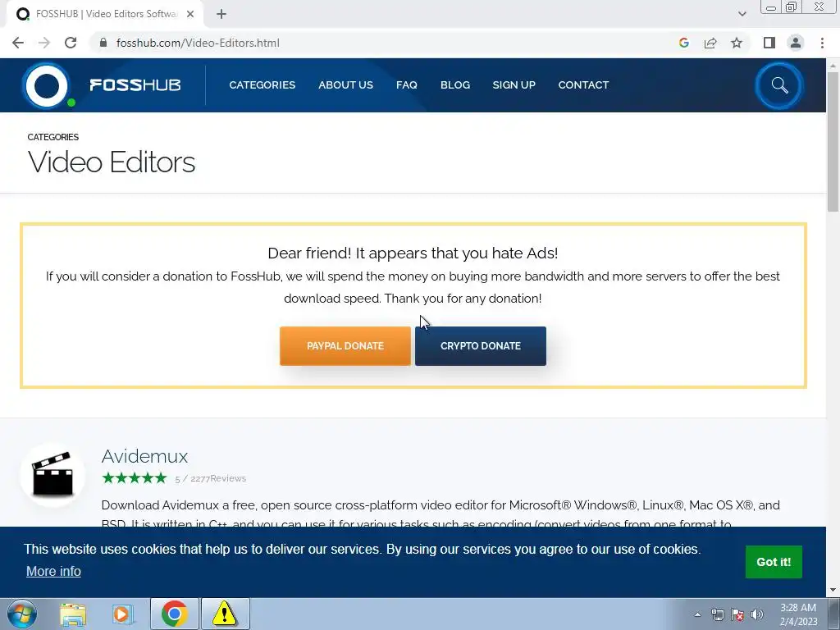The height and width of the screenshot is (630, 840).
Task: Open the ABOUT US nav item
Action: tap(345, 84)
